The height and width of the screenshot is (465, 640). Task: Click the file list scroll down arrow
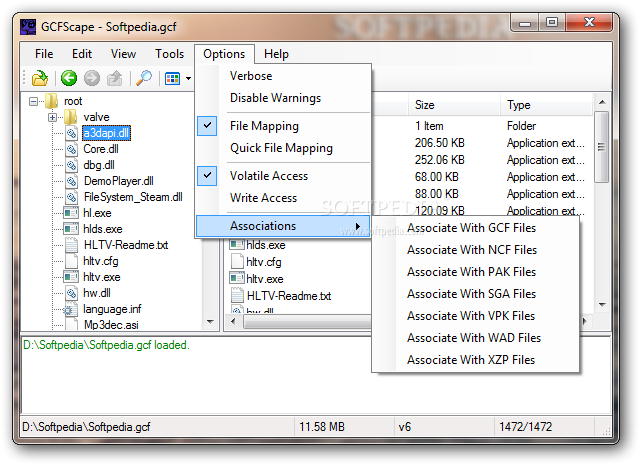602,305
